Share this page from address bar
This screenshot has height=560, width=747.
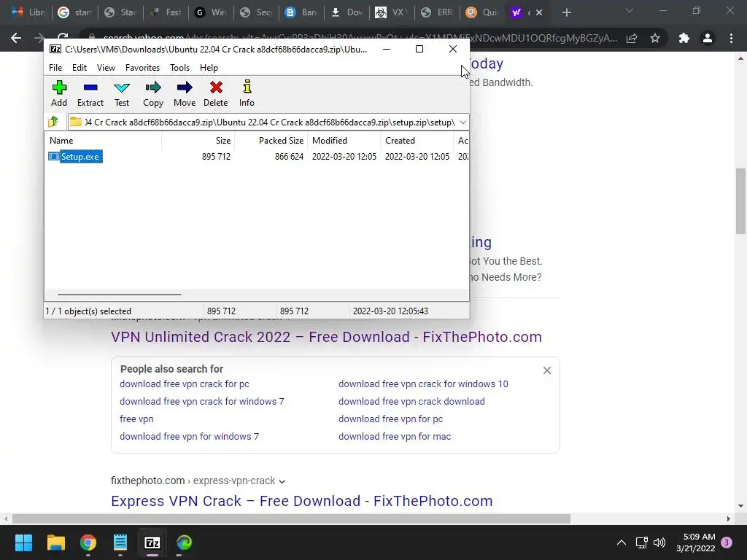tap(632, 38)
